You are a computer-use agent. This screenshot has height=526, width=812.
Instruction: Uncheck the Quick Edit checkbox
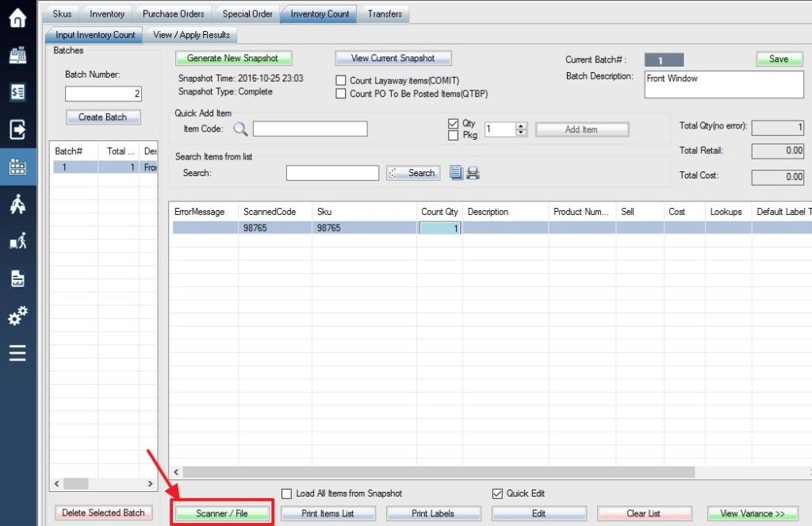(x=497, y=493)
